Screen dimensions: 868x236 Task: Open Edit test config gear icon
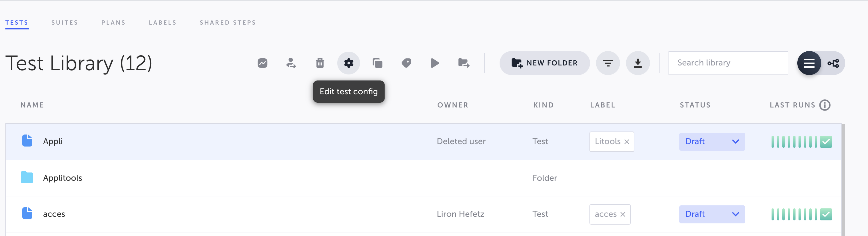(348, 63)
